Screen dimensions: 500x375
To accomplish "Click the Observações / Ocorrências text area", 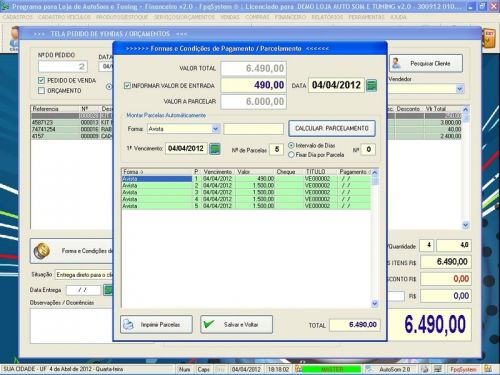I will click(72, 326).
